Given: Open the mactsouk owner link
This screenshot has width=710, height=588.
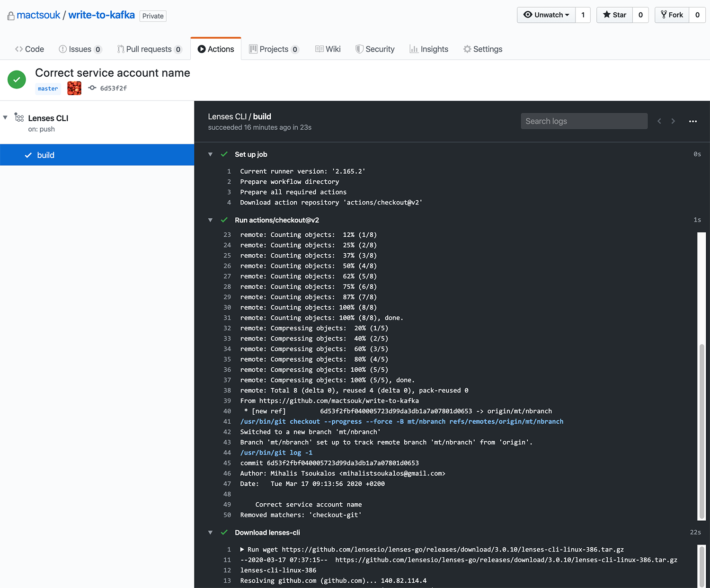Looking at the screenshot, I should click(x=38, y=15).
